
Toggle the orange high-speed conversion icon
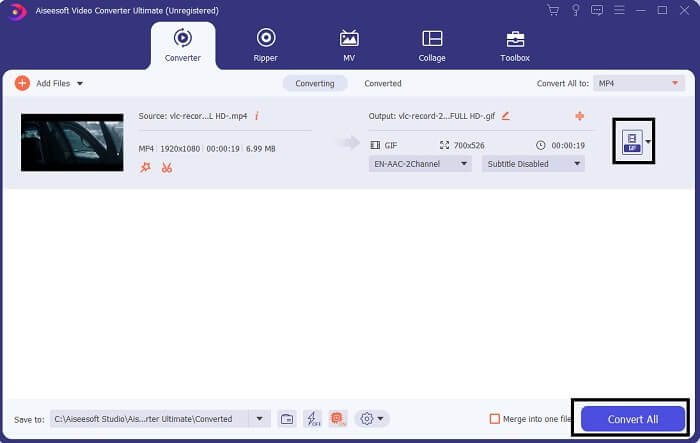[338, 419]
